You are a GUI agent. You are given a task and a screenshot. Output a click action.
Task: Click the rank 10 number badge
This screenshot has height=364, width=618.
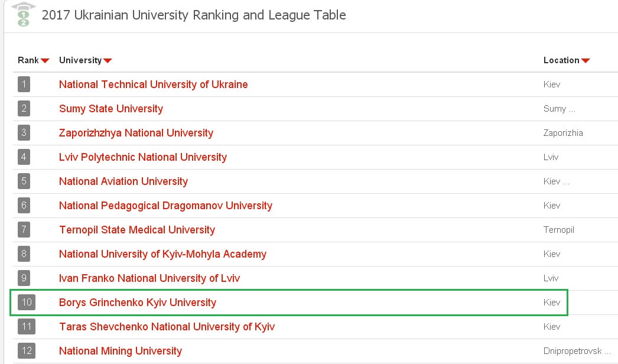27,303
